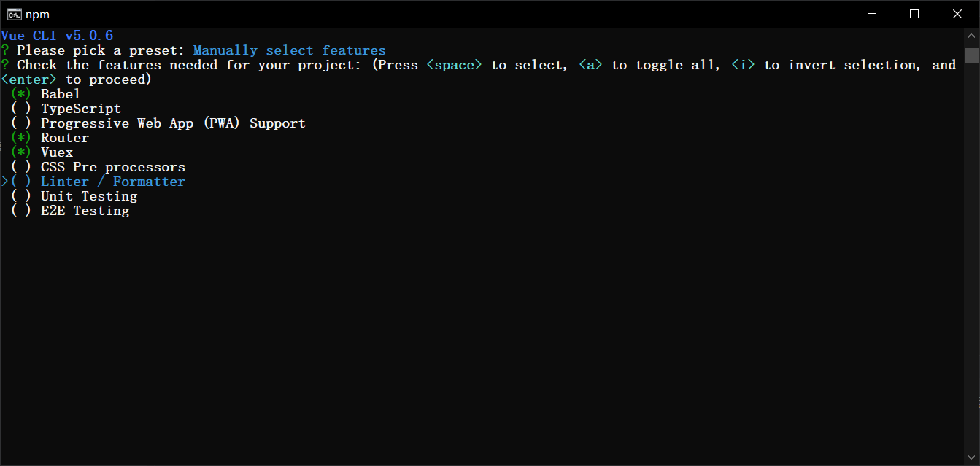980x466 pixels.
Task: Select the green question mark prompt symbol
Action: tap(5, 50)
